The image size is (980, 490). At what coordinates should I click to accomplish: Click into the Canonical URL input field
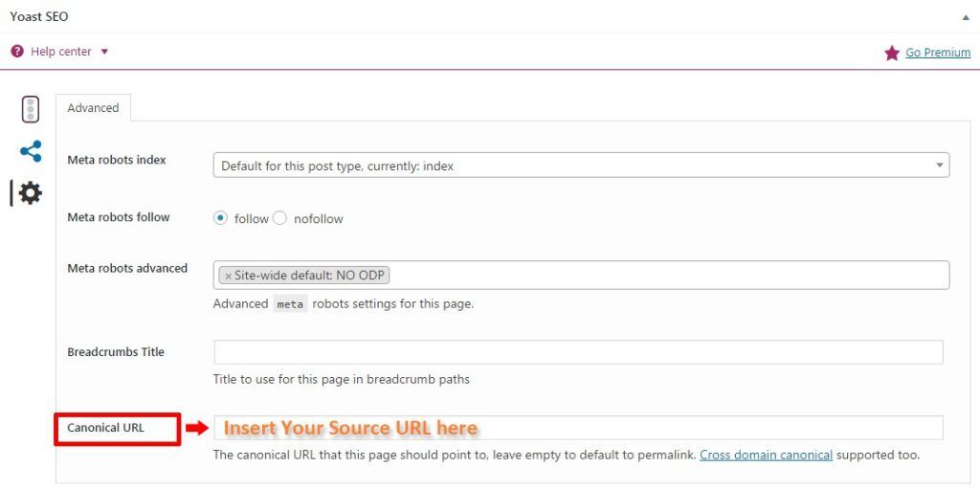578,428
